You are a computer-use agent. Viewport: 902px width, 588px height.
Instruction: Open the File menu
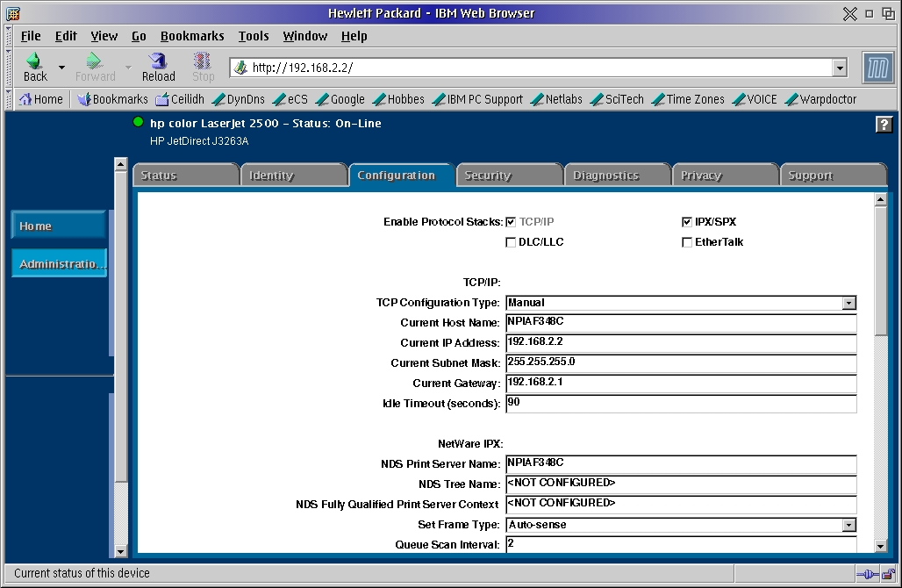(x=31, y=36)
